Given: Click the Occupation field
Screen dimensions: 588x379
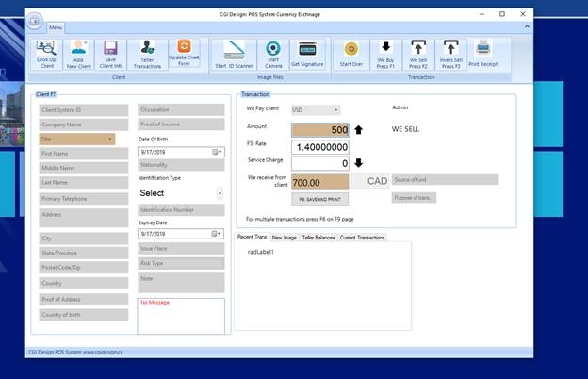Looking at the screenshot, I should click(x=181, y=109).
